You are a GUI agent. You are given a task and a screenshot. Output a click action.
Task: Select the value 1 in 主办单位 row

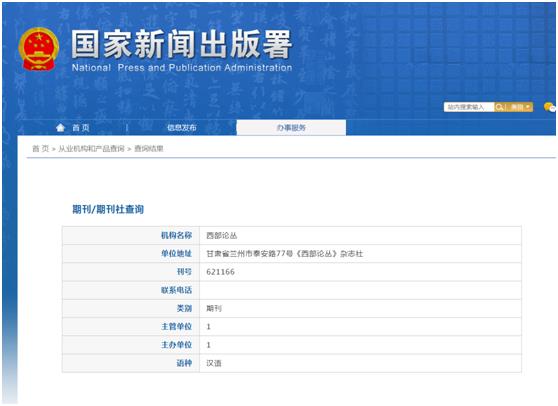[209, 345]
